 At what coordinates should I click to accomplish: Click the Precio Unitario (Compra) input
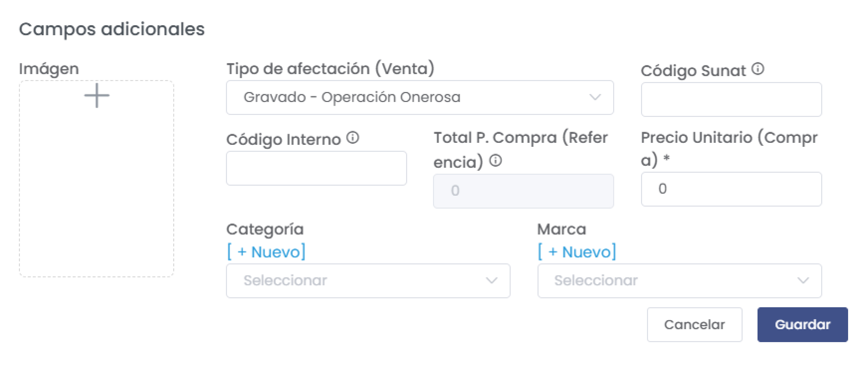731,189
